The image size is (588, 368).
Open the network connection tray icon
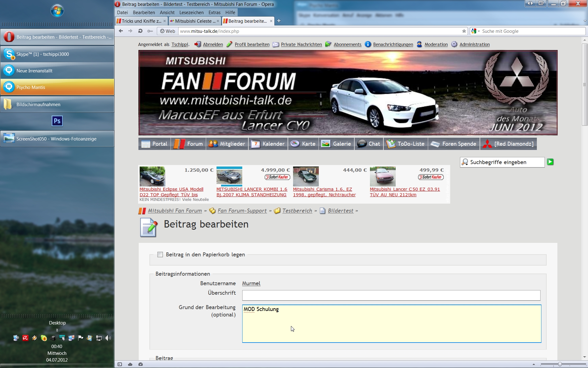point(99,338)
